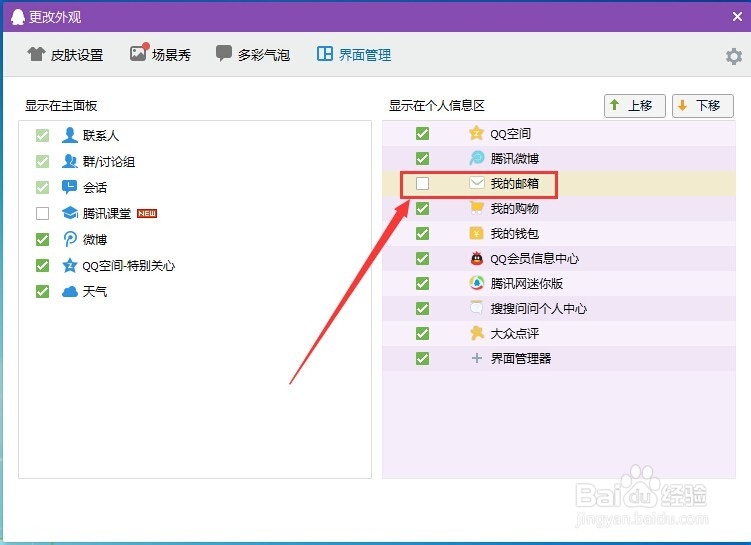Click the 联系人 label

[101, 136]
